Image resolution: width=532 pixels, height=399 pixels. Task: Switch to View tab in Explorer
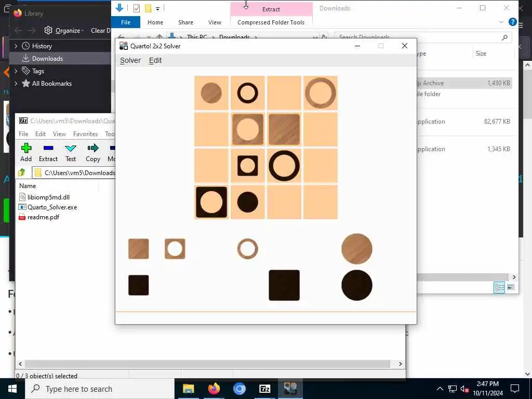pos(215,22)
